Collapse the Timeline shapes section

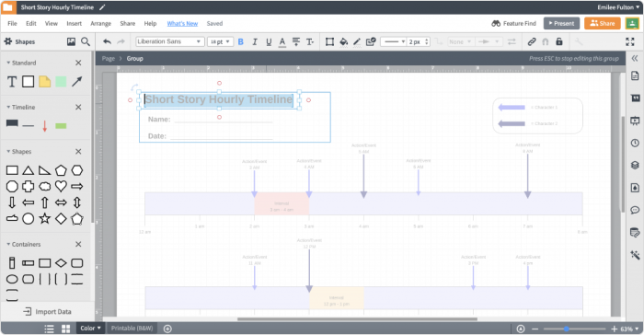click(8, 107)
